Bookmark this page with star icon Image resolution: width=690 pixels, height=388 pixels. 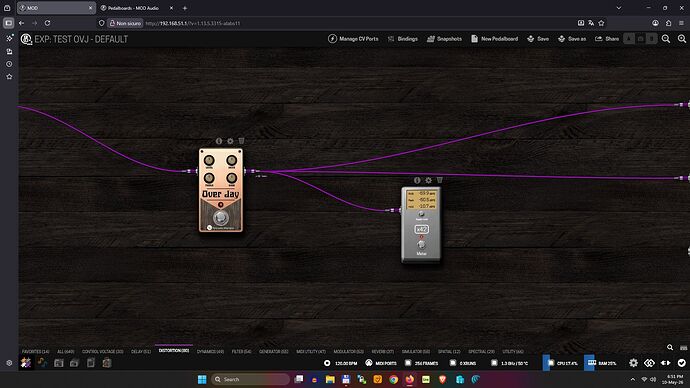(602, 23)
